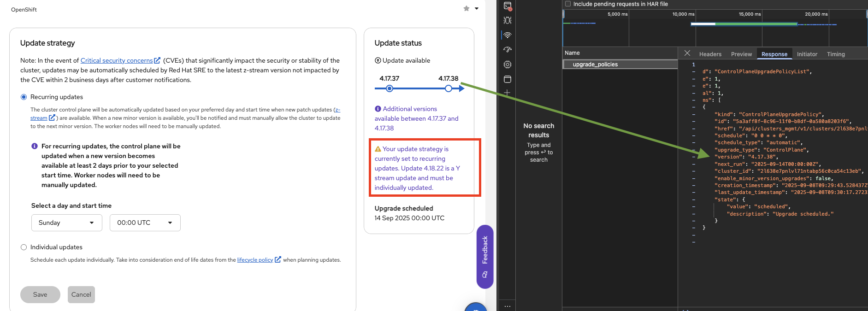Open the lifecycle policy link

255,260
